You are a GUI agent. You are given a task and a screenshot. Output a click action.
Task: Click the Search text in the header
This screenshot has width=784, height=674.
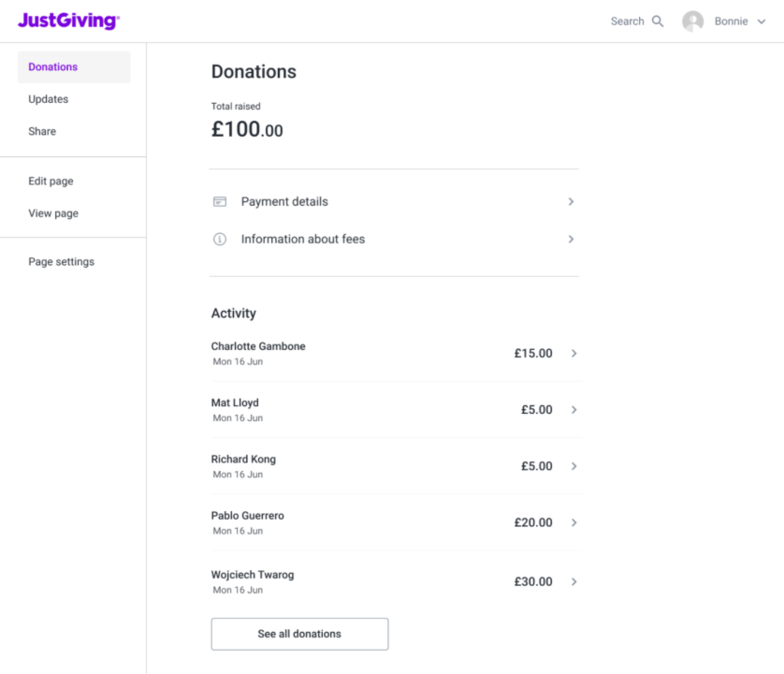pos(627,22)
